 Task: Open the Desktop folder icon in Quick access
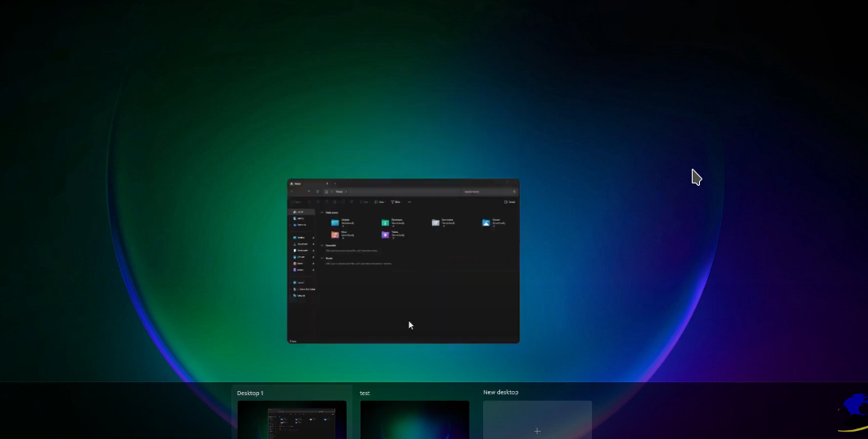pos(335,222)
